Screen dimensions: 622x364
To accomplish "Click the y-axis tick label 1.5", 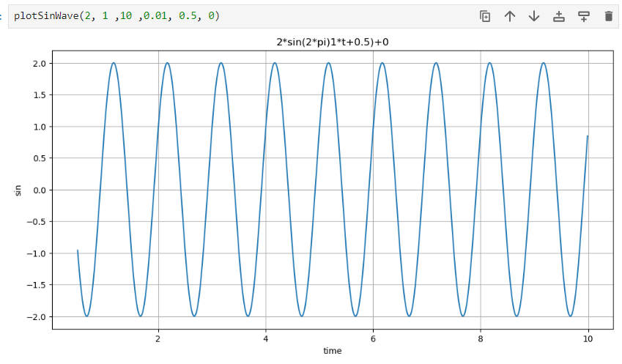I will [x=40, y=95].
